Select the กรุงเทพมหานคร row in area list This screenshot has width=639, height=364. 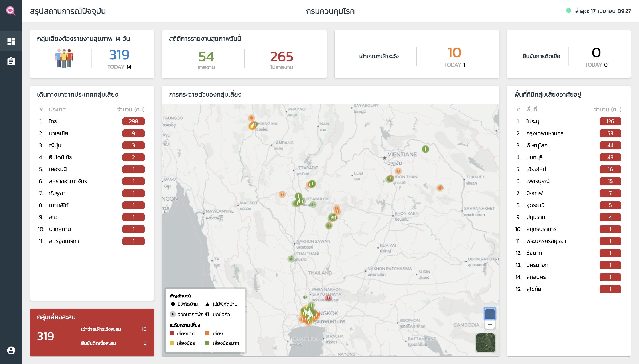coord(568,133)
